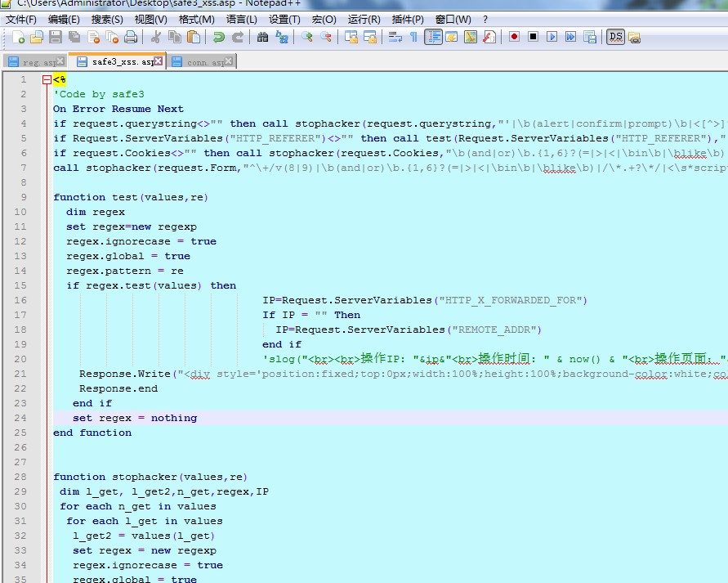Play the recorded macro
Screen dimensions: 728x583
(x=552, y=37)
